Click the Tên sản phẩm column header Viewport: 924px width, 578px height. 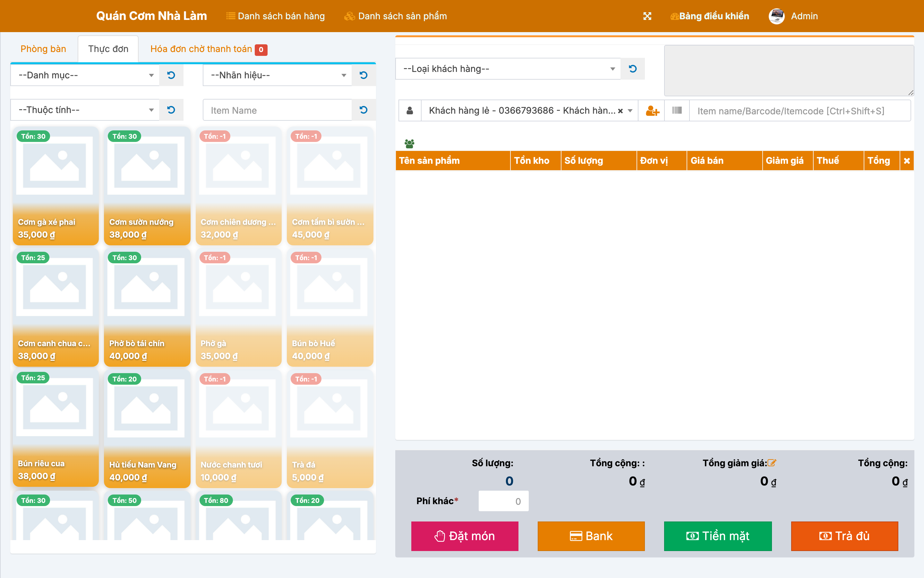pos(453,161)
